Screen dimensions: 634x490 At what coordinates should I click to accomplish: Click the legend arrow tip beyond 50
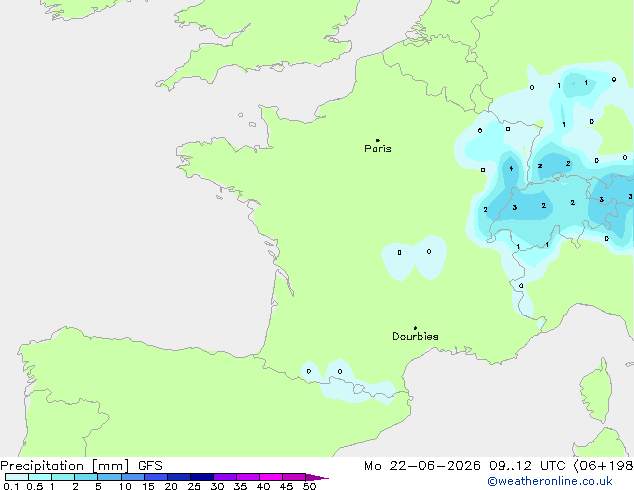(x=317, y=477)
